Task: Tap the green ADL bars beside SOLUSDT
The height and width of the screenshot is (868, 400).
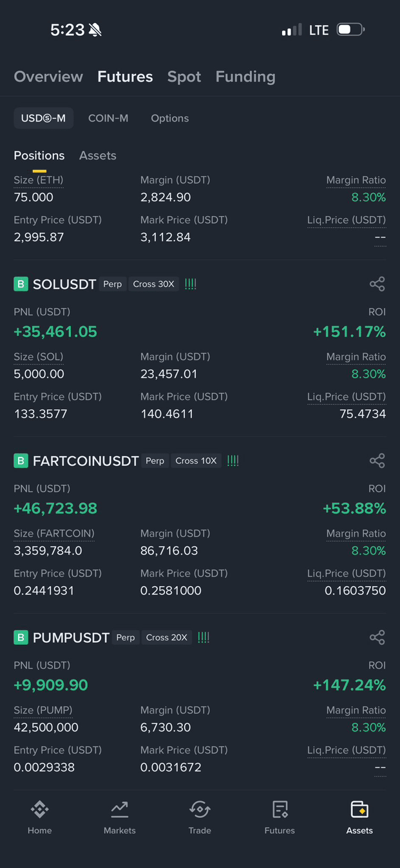Action: click(191, 284)
